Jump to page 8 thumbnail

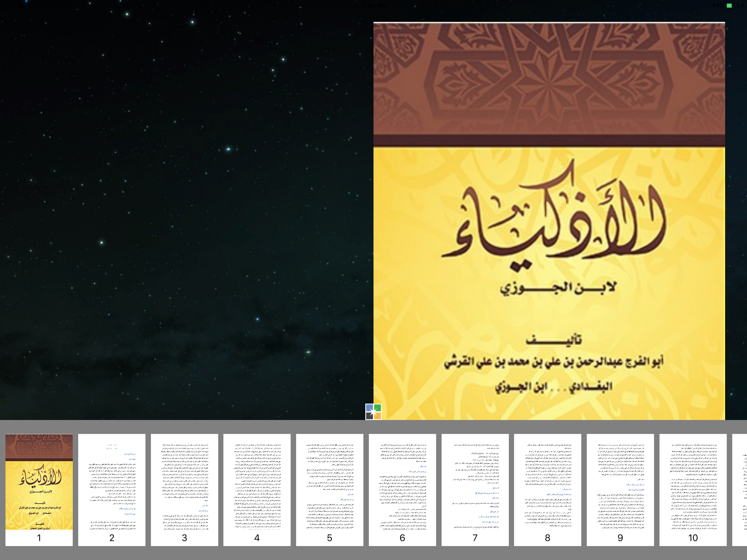[x=548, y=490]
